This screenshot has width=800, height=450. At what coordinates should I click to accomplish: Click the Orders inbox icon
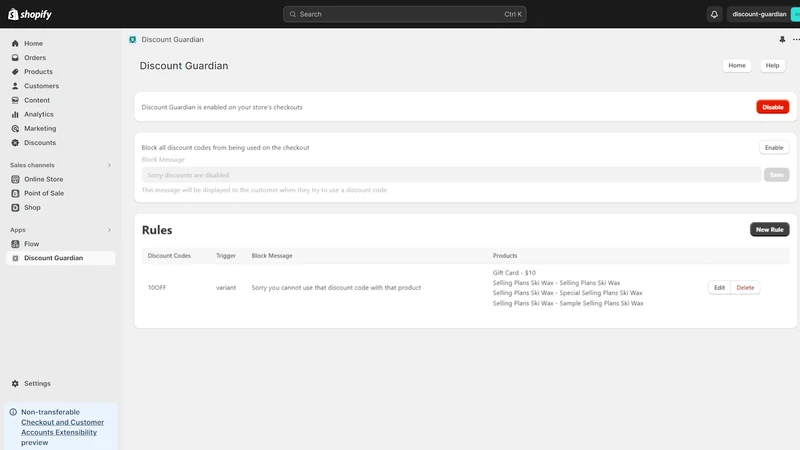tap(15, 58)
